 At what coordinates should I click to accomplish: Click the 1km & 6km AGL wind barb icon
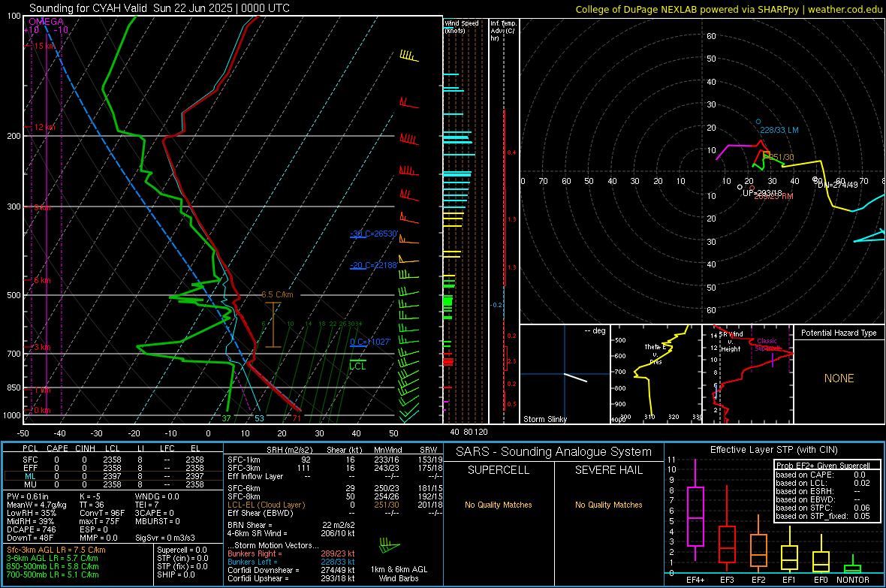[x=390, y=547]
